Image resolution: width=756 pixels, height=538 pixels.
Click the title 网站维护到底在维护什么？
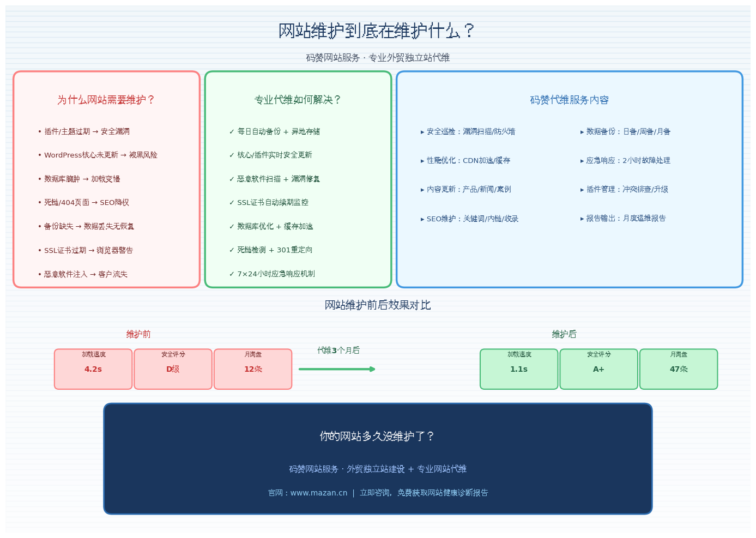(377, 31)
